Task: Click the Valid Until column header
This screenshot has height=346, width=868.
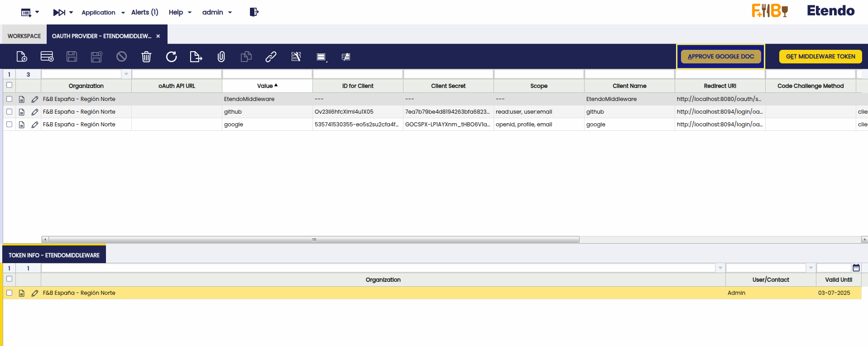Action: [x=839, y=279]
